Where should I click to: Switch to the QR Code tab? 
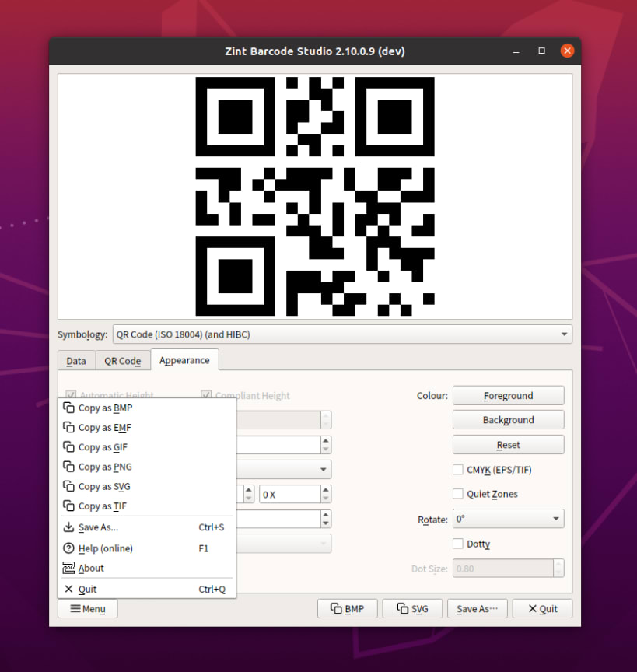point(123,361)
